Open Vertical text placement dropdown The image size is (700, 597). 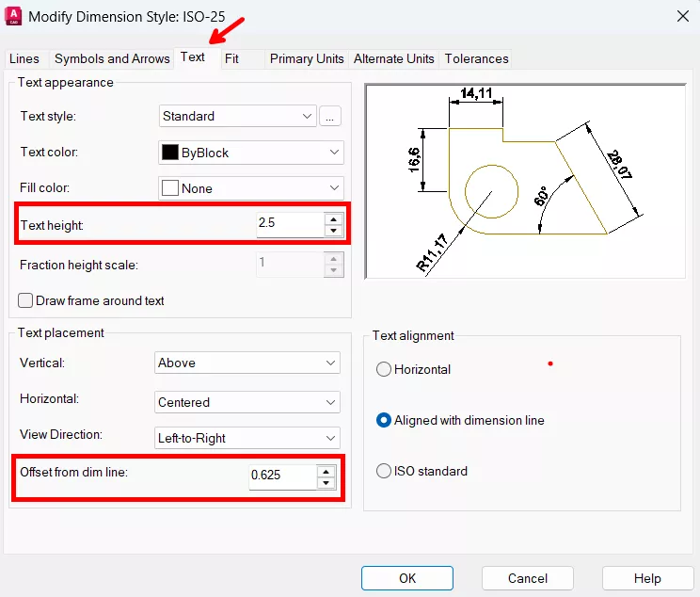click(x=247, y=363)
